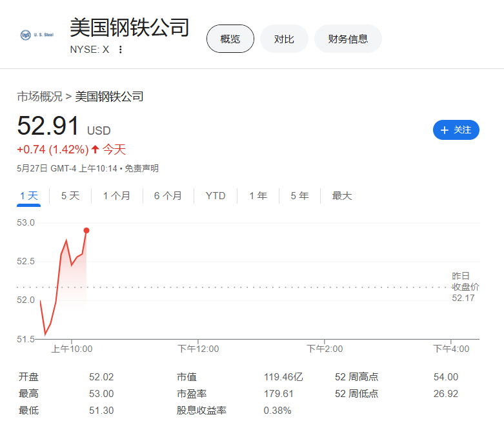Click the 下午2:00 axis label

[x=325, y=349]
